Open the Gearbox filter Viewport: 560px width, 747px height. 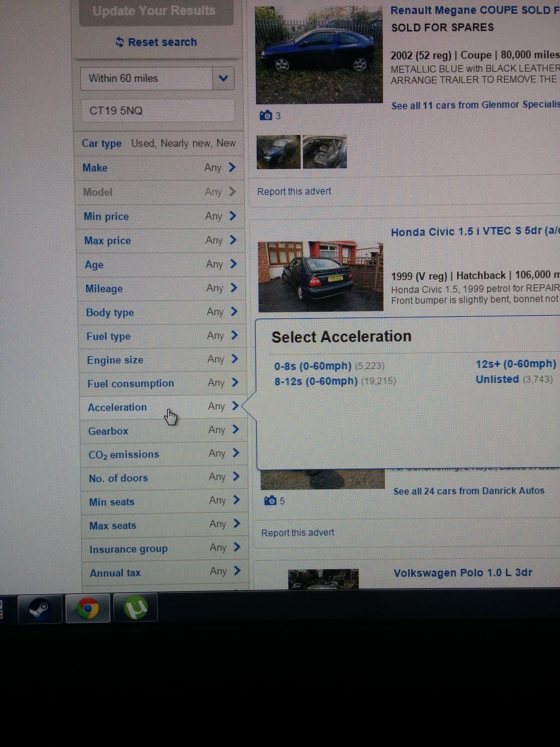pyautogui.click(x=164, y=430)
